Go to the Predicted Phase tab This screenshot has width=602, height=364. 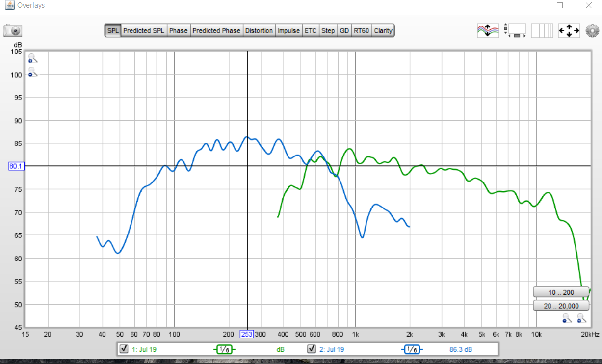(216, 30)
